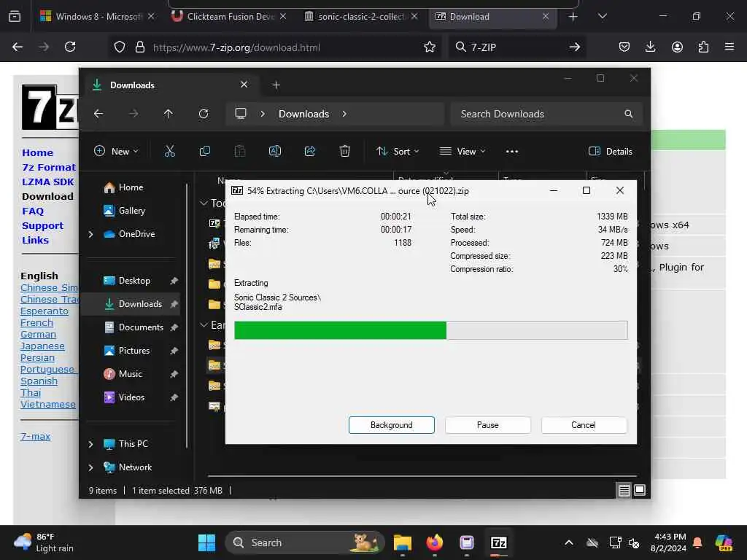
Task: Click the Share icon in Explorer toolbar
Action: click(x=309, y=152)
